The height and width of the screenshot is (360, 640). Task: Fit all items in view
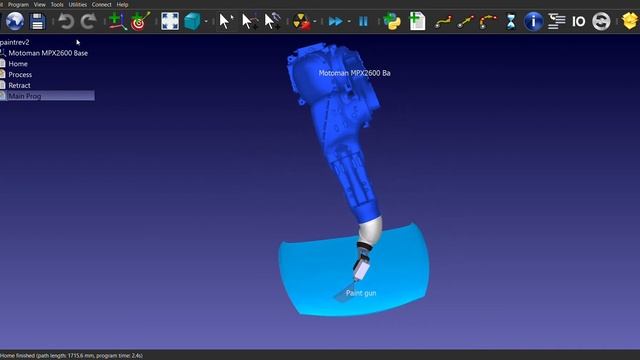170,21
